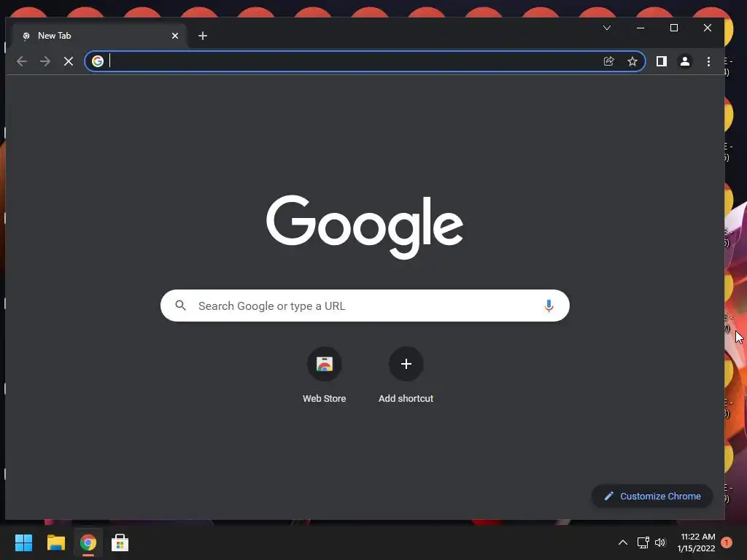Close the Chrome window
747x560 pixels.
(x=708, y=28)
